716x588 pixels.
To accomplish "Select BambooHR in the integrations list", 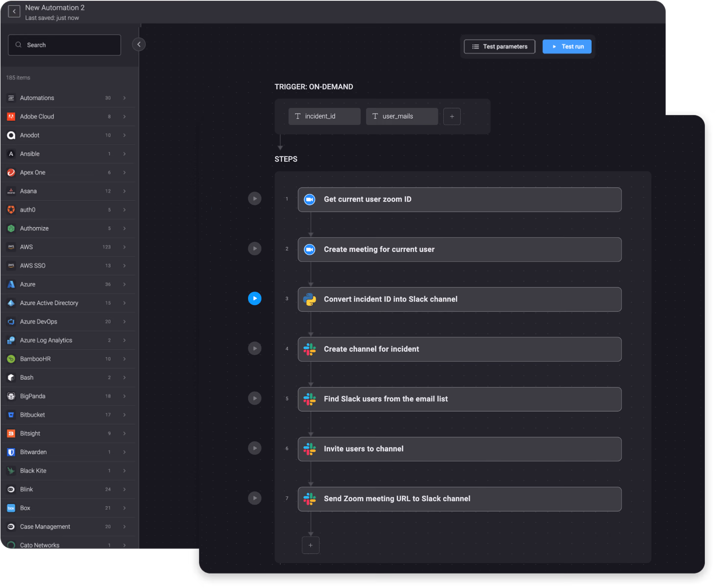I will click(x=68, y=359).
